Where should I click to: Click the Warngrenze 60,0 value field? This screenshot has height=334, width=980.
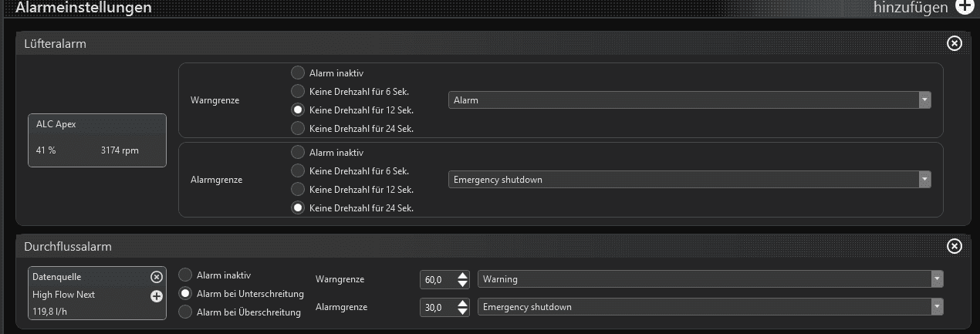pos(436,279)
